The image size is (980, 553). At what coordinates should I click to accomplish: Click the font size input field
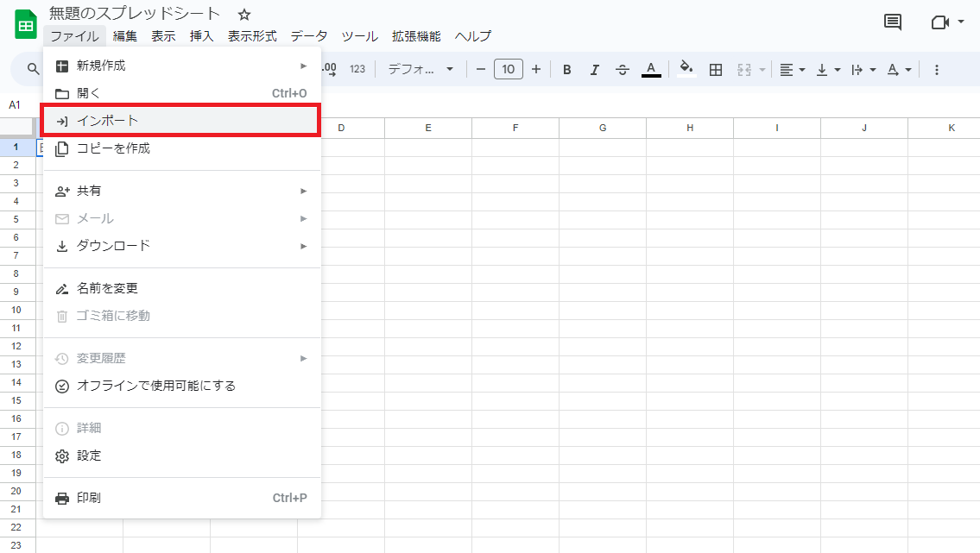click(x=509, y=69)
